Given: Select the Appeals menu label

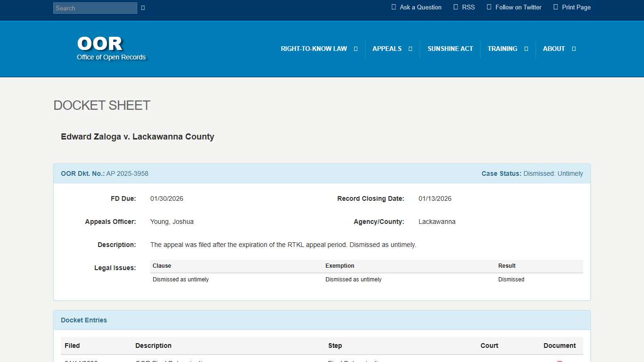Looking at the screenshot, I should (387, 49).
